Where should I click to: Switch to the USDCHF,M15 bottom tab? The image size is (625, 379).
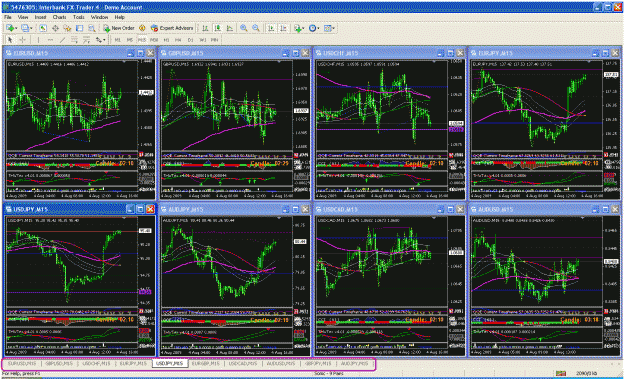click(x=96, y=364)
